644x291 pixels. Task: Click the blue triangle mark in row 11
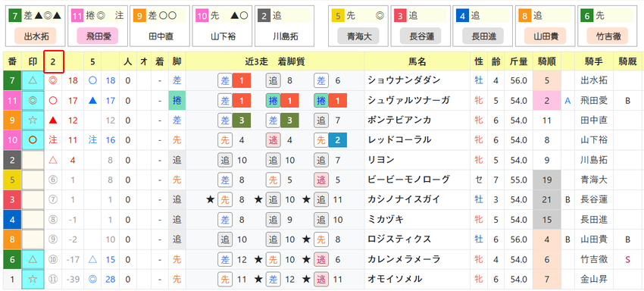pyautogui.click(x=93, y=101)
